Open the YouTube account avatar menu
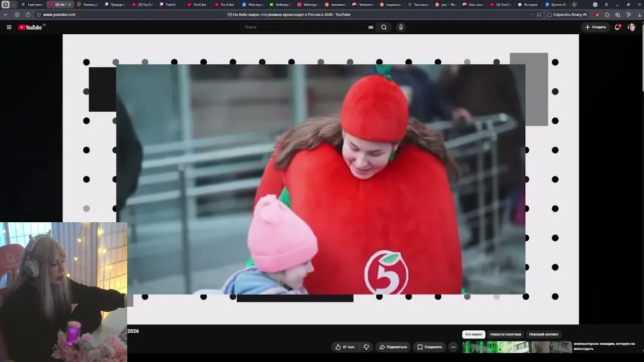 (632, 27)
